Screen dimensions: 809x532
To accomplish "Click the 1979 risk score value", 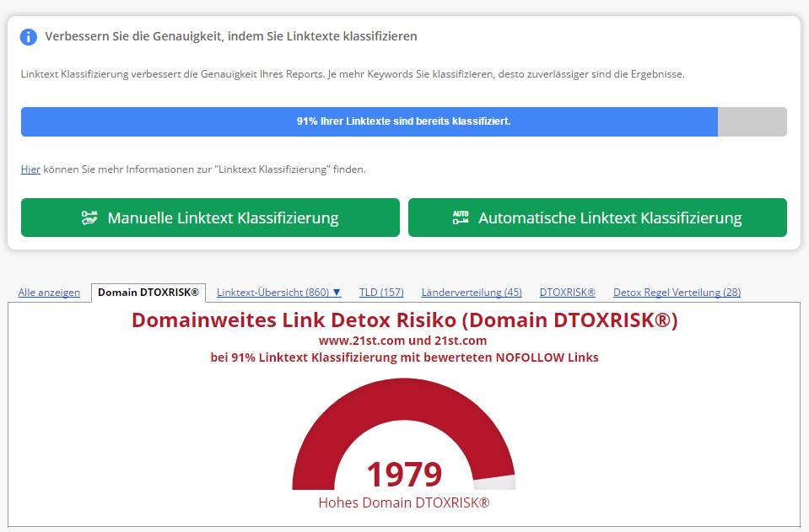I will (404, 475).
